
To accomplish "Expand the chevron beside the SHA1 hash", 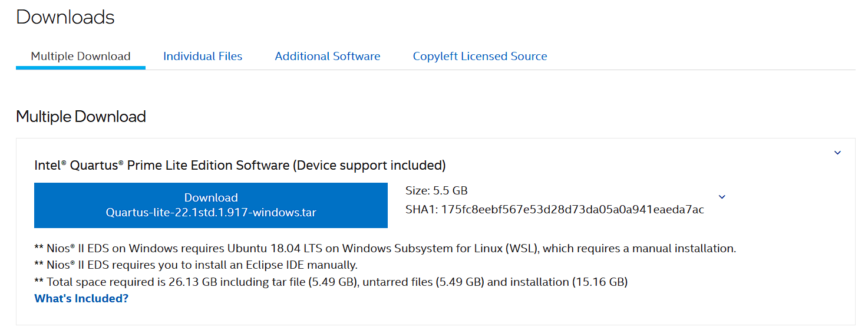I will (722, 197).
